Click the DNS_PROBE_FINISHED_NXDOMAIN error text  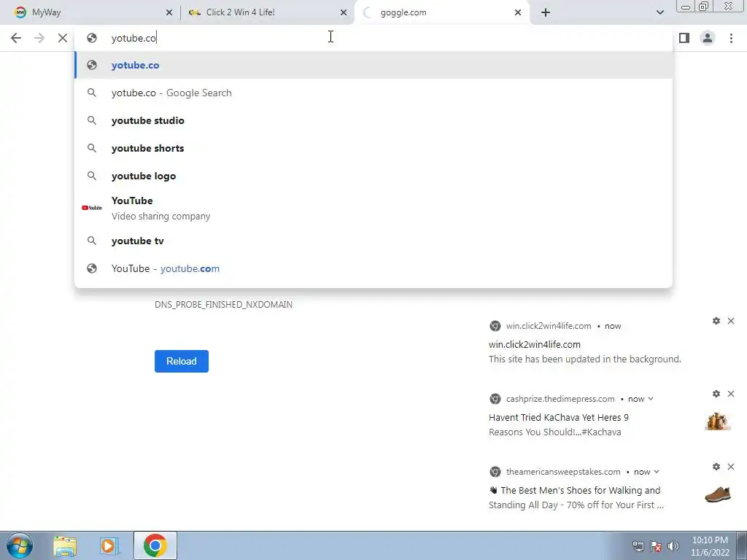point(223,304)
